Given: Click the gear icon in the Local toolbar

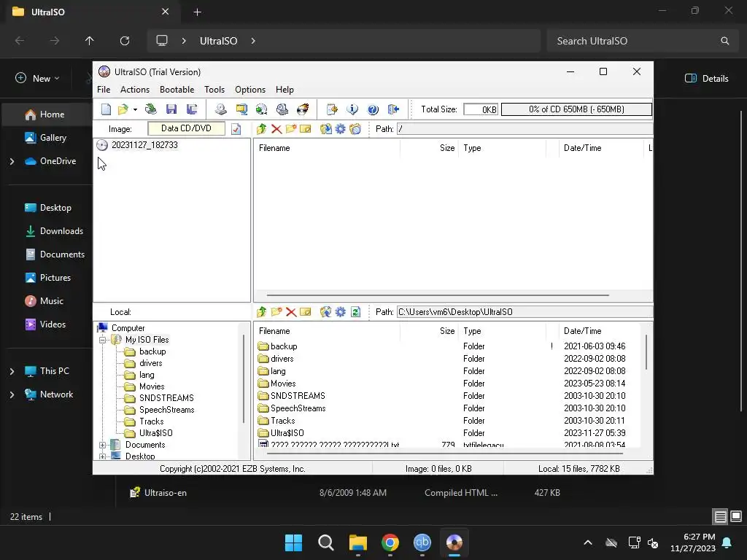Looking at the screenshot, I should tap(340, 312).
